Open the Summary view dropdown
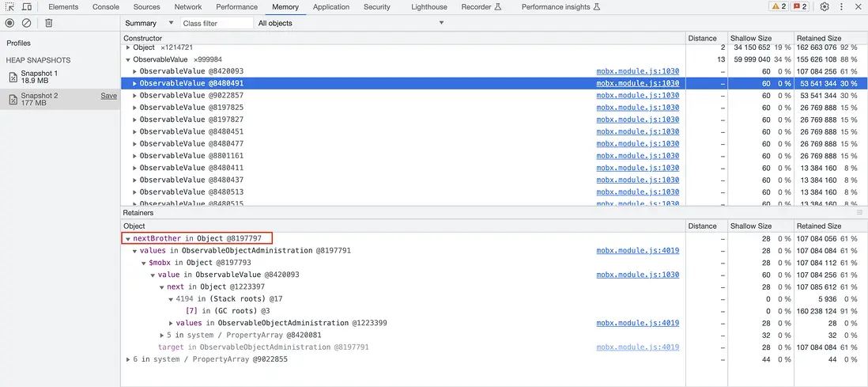Image resolution: width=868 pixels, height=387 pixels. [x=149, y=23]
